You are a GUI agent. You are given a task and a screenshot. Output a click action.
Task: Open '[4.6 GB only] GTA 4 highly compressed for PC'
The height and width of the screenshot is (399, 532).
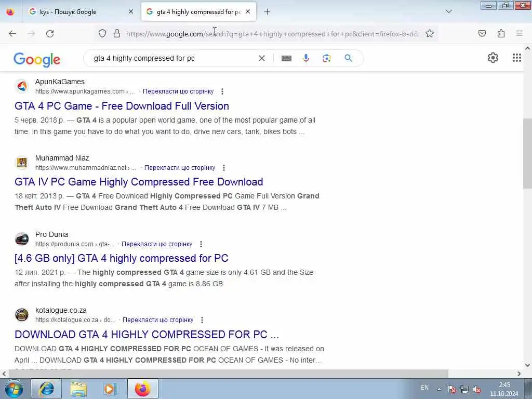click(x=122, y=259)
